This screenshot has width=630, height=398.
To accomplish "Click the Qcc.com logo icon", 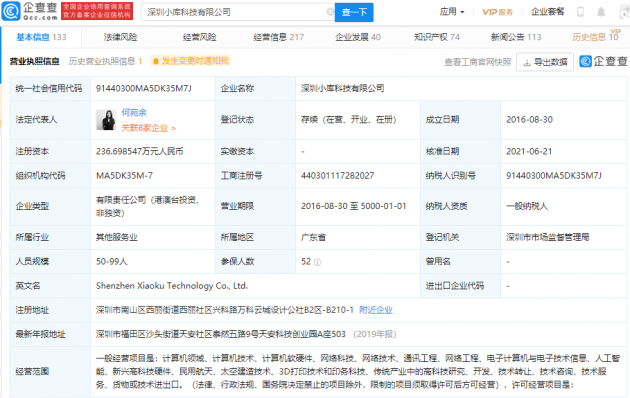I will point(11,11).
